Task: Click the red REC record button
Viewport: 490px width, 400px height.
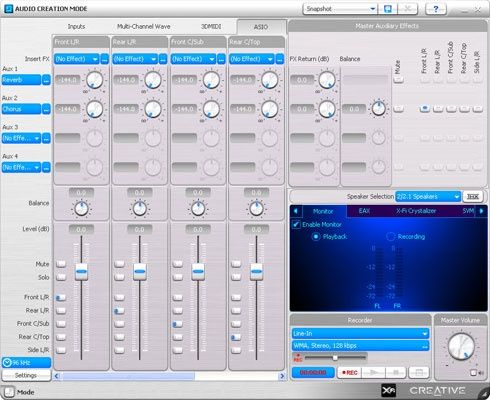Action: coord(349,372)
